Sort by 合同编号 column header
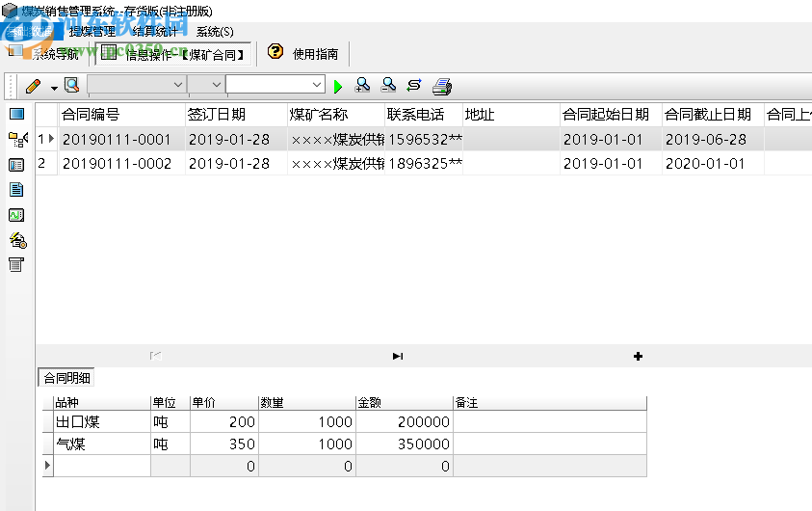Viewport: 812px width, 511px height. pos(122,115)
